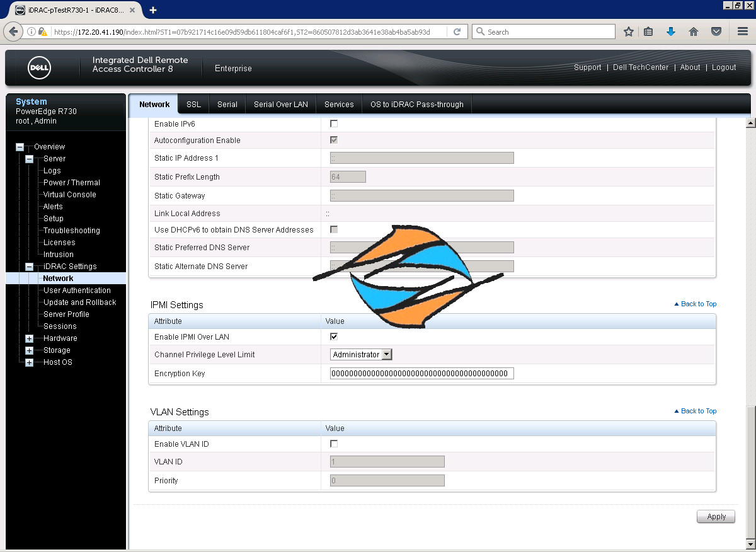Open Update and Rollback in sidebar
The height and width of the screenshot is (552, 756).
pyautogui.click(x=80, y=302)
